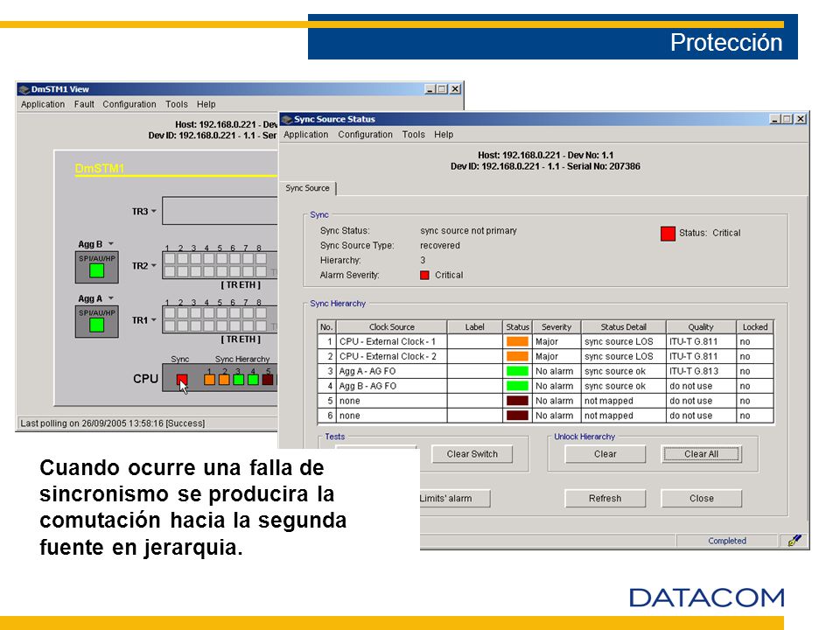Refresh the sync source status
This screenshot has height=630, width=840.
605,498
